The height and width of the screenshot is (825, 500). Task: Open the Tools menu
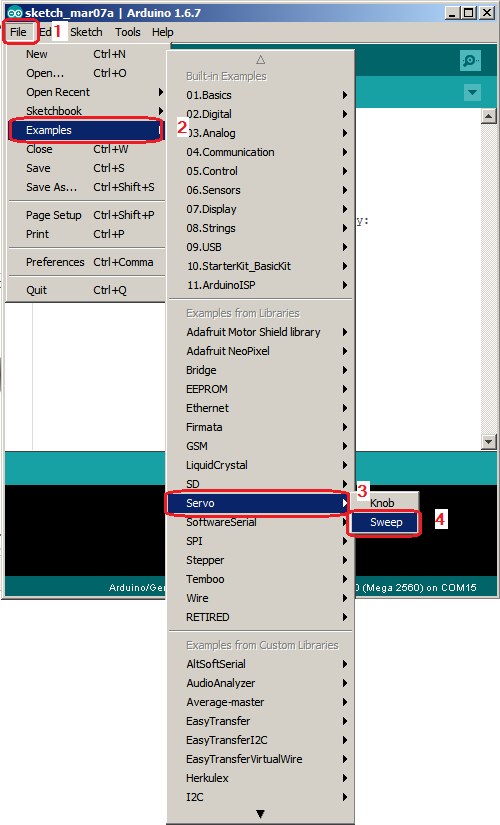(128, 32)
